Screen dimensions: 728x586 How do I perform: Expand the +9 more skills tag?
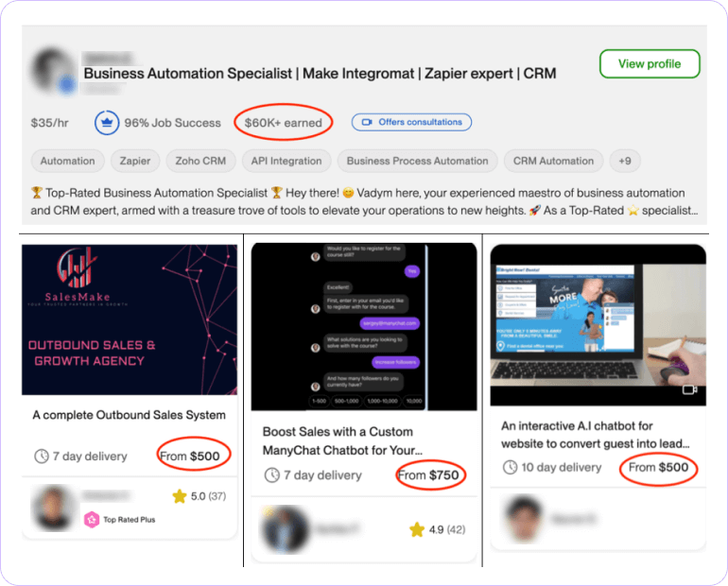624,161
